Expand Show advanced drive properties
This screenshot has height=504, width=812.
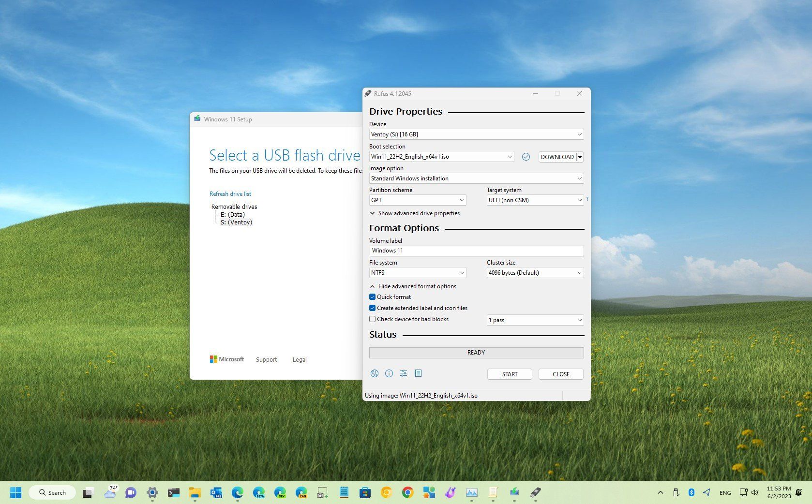click(415, 213)
